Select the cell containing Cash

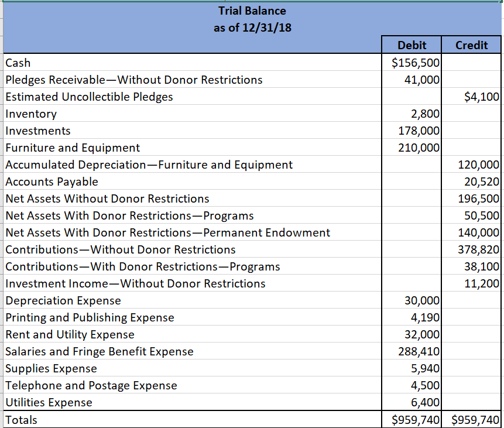pyautogui.click(x=15, y=63)
